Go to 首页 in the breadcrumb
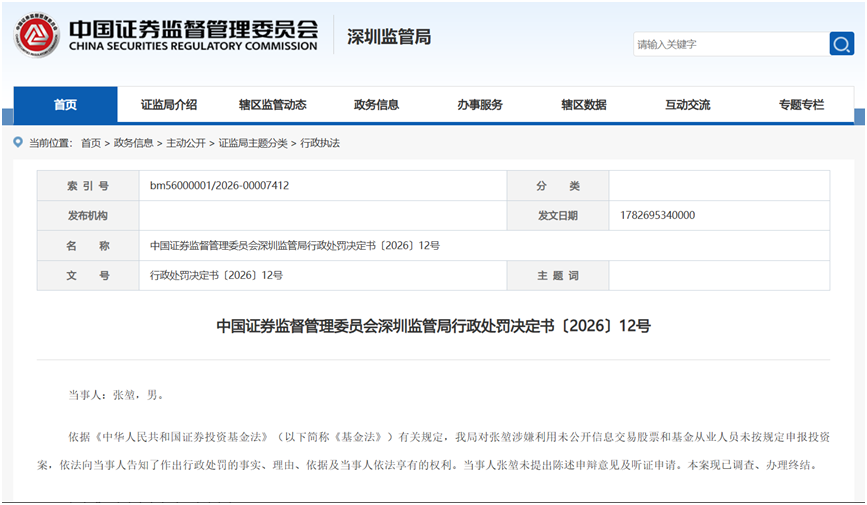The width and height of the screenshot is (867, 505). 91,143
